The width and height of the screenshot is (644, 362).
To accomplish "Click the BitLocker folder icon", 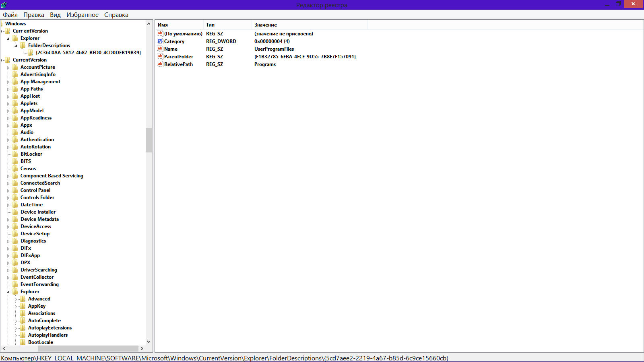I will coord(15,154).
